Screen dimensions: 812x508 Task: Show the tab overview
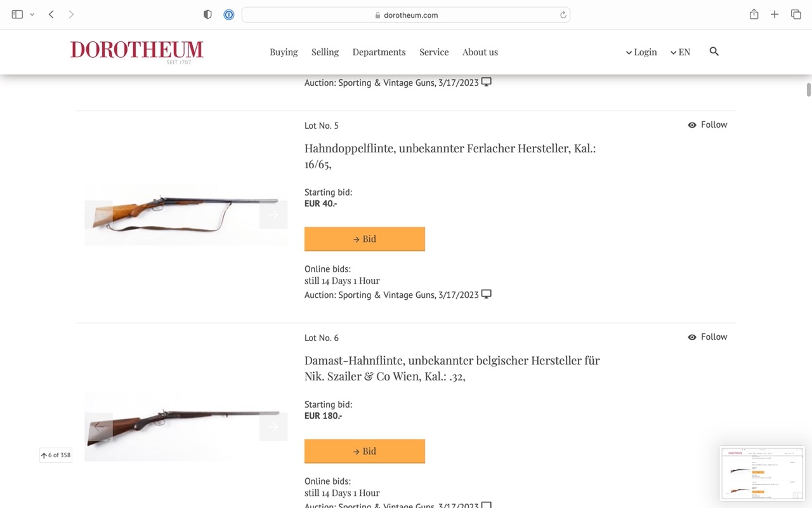tap(796, 15)
